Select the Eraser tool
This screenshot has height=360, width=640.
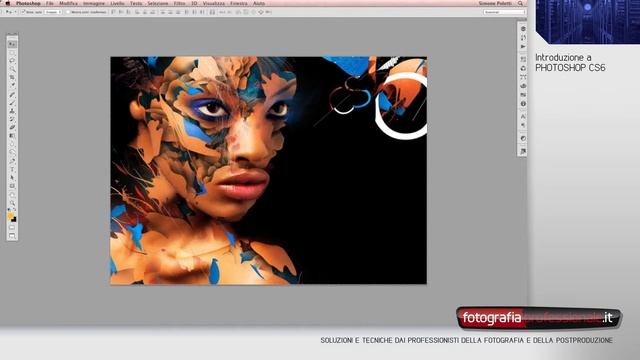pyautogui.click(x=12, y=127)
